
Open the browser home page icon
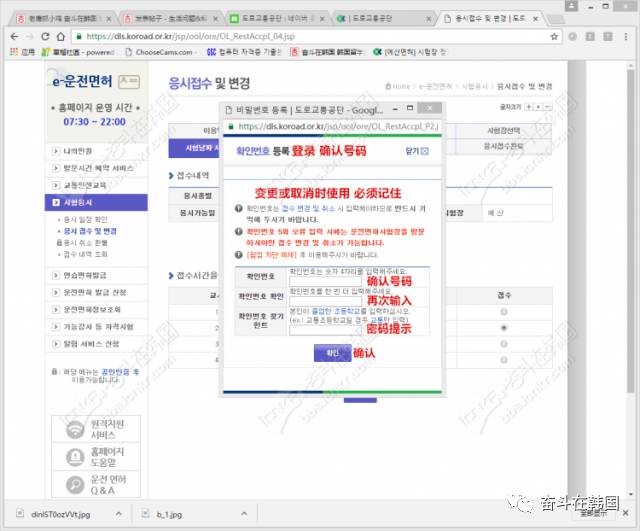(x=61, y=37)
